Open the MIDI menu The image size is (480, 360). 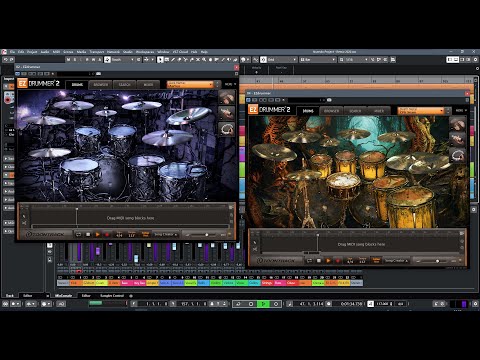56,52
